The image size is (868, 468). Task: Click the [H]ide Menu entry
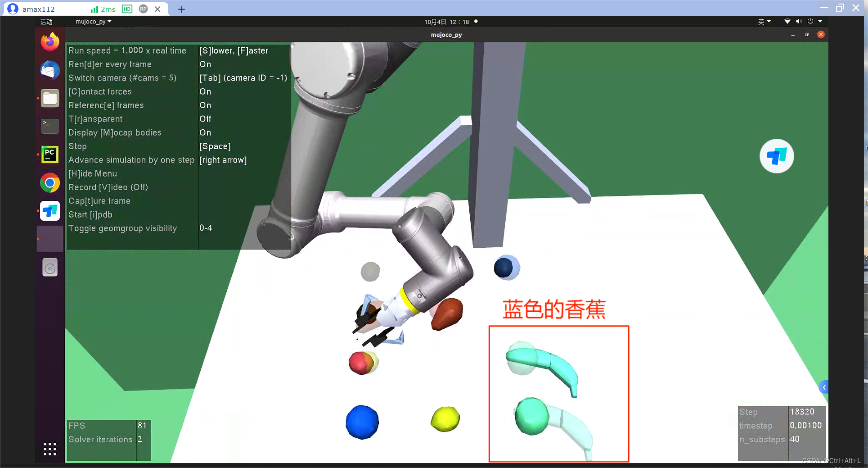click(x=93, y=174)
